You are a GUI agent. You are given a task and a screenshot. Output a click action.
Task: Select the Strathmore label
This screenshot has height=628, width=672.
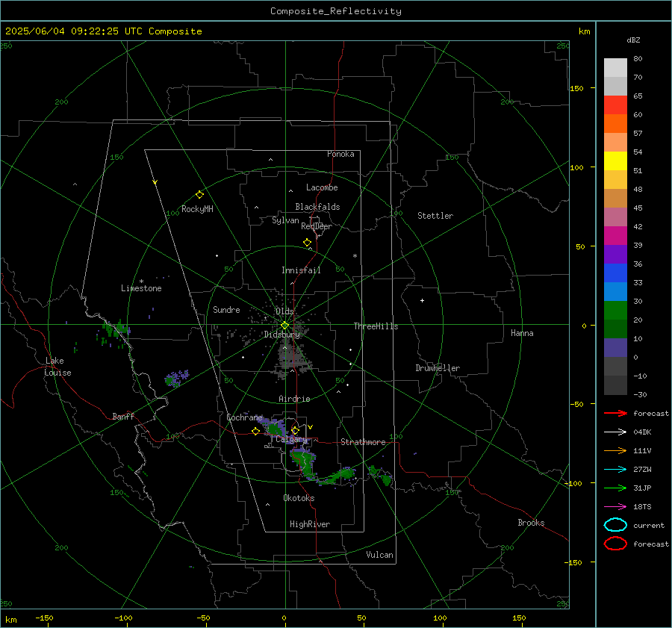tap(363, 442)
